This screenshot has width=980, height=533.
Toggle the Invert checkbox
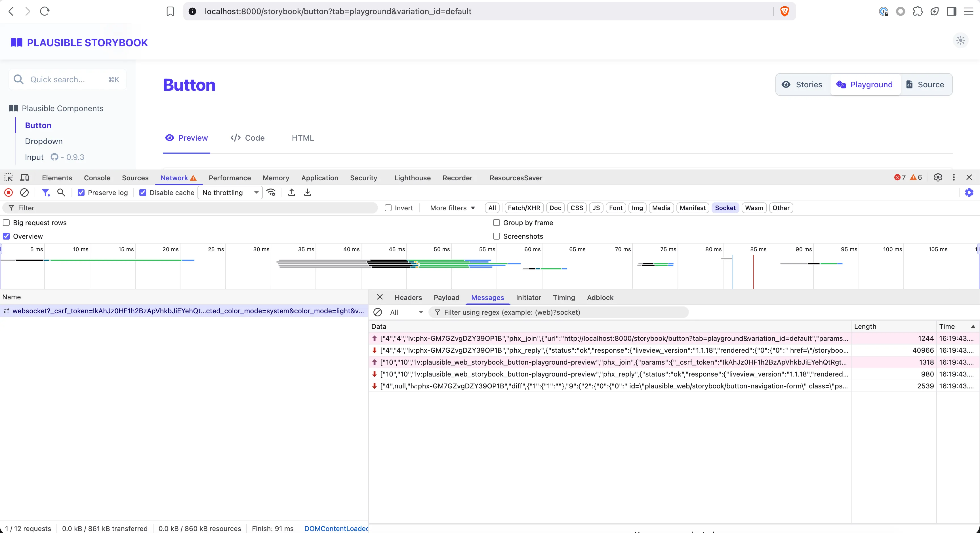click(x=388, y=208)
